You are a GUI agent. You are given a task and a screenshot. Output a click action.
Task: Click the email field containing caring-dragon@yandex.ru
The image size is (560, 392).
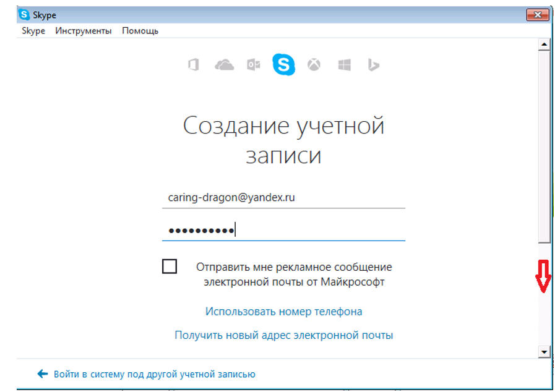tap(283, 198)
